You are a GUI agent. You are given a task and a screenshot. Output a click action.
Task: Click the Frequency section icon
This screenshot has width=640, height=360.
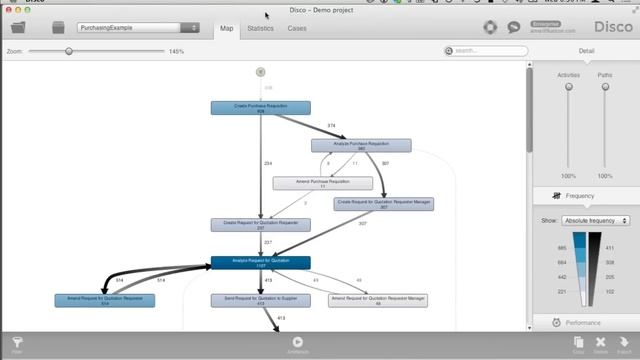[x=557, y=196]
